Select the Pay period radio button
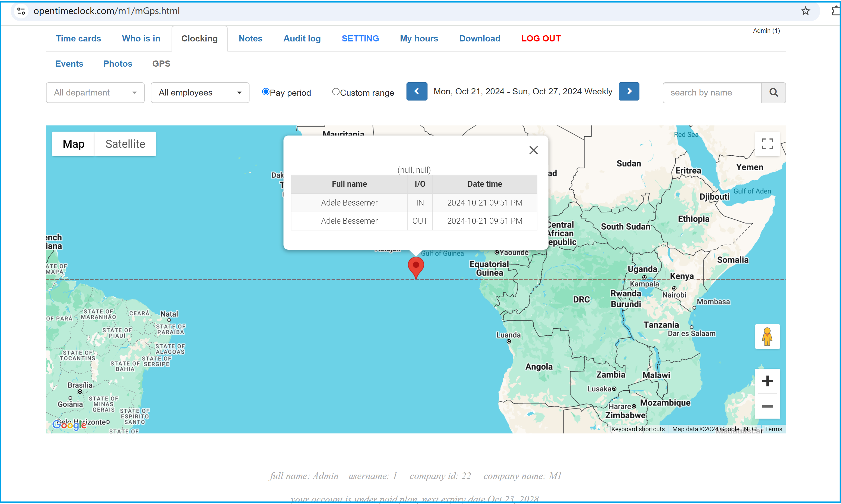This screenshot has width=841, height=504. tap(265, 92)
